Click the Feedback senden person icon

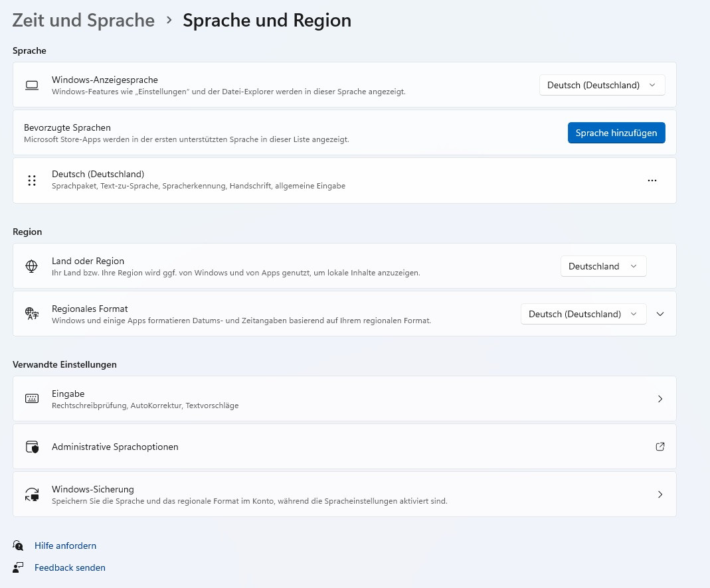(18, 567)
